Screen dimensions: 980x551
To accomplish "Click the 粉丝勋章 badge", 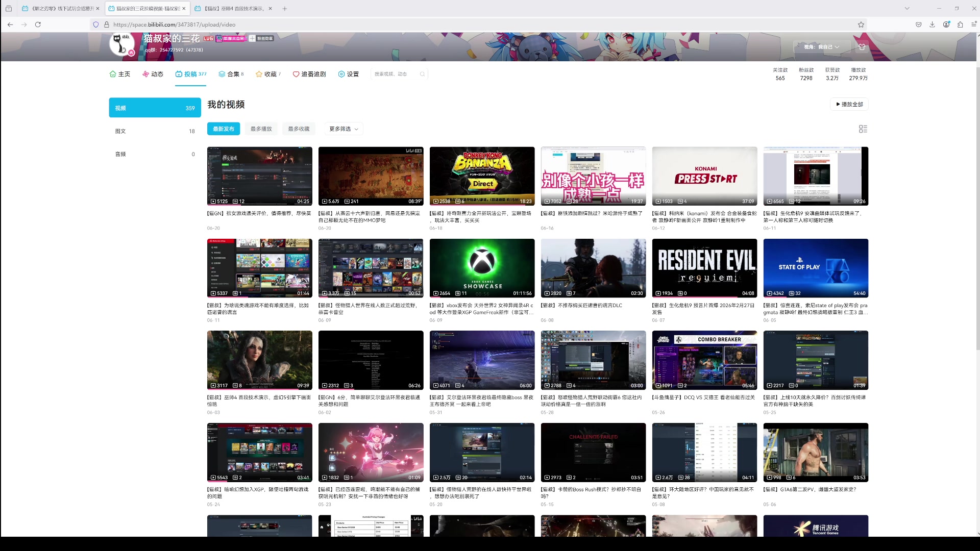I will point(261,39).
